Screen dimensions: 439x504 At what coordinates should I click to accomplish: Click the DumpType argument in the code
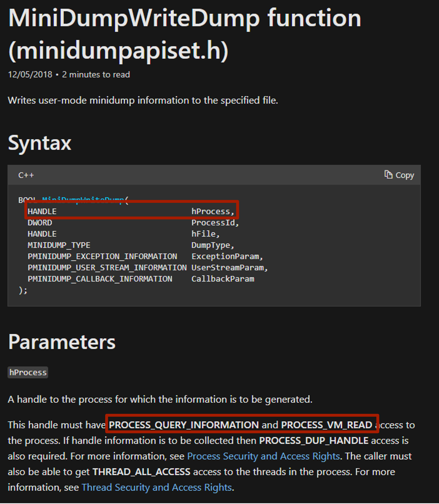212,245
